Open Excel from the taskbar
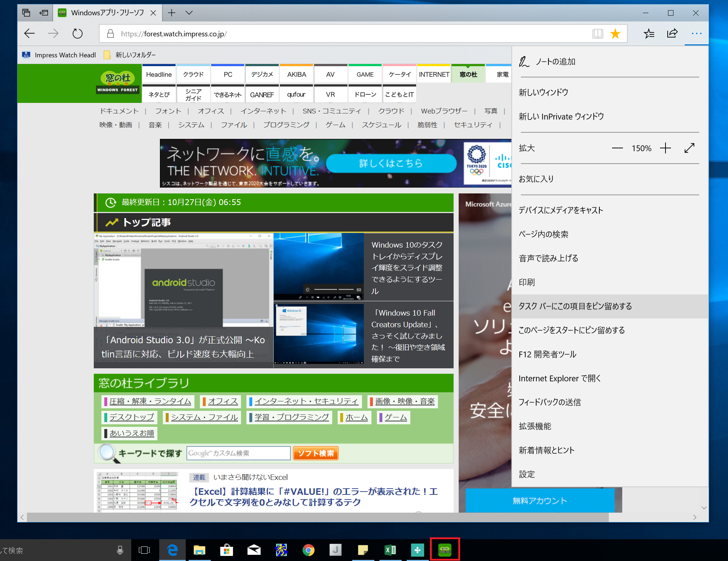 390,550
